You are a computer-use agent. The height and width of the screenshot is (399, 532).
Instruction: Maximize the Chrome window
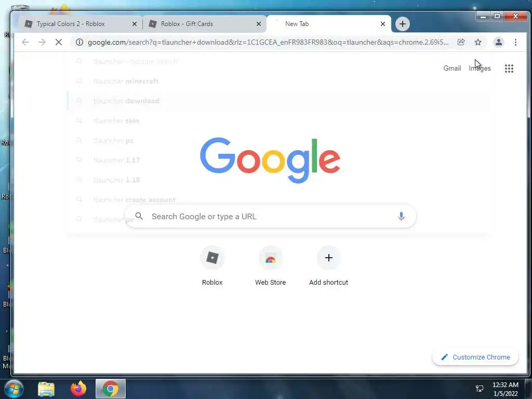click(x=497, y=16)
